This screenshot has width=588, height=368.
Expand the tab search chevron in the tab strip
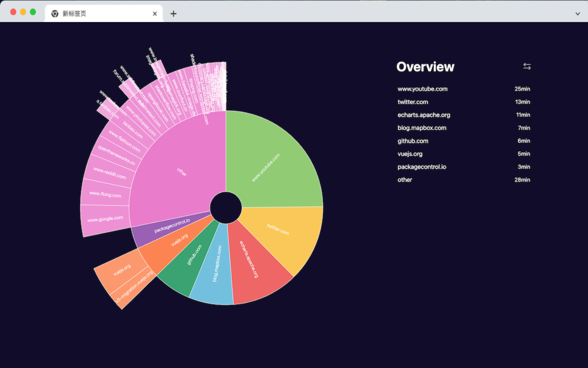pos(578,14)
